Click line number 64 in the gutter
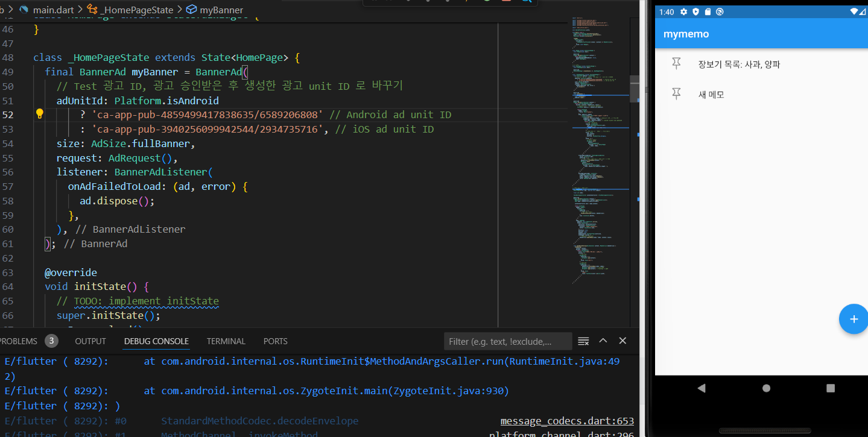This screenshot has height=437, width=868. click(8, 286)
